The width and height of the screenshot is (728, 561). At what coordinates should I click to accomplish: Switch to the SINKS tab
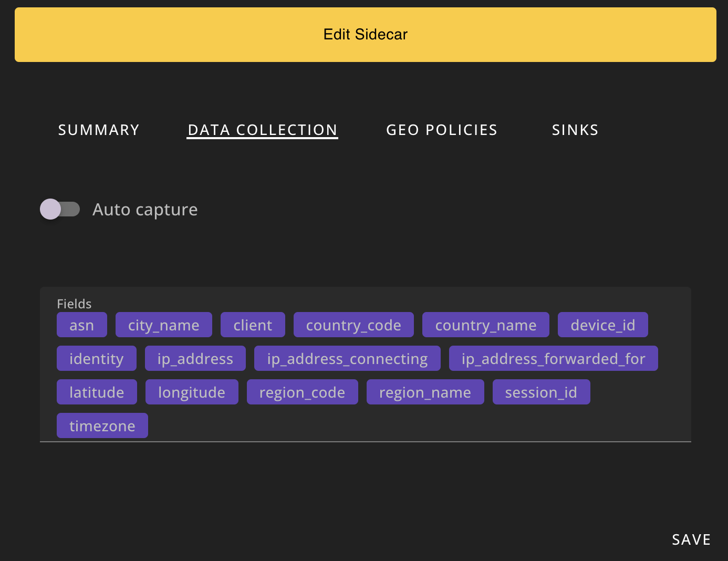click(x=575, y=130)
